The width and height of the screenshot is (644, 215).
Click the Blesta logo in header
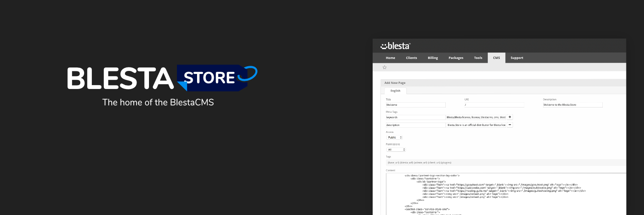coord(395,46)
